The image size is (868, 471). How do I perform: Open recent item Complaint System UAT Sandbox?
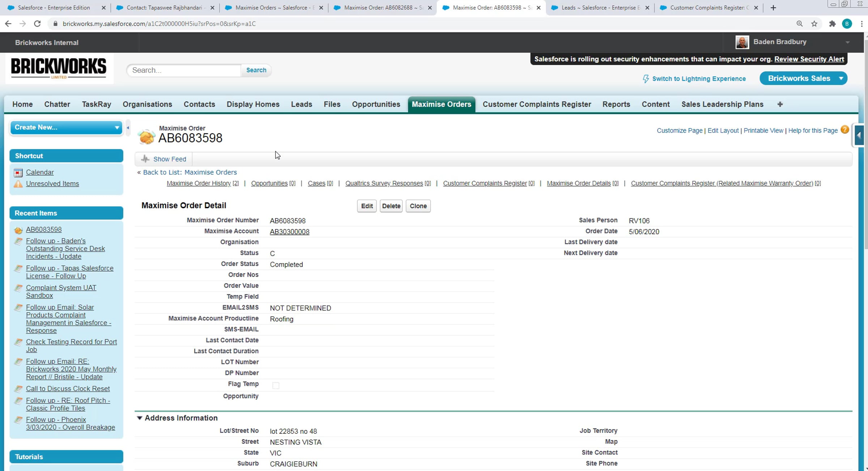61,292
